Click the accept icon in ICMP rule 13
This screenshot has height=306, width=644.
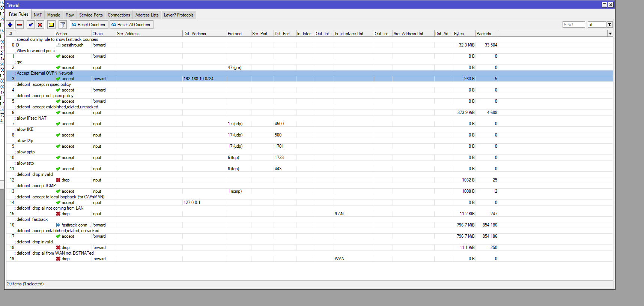[x=58, y=191]
